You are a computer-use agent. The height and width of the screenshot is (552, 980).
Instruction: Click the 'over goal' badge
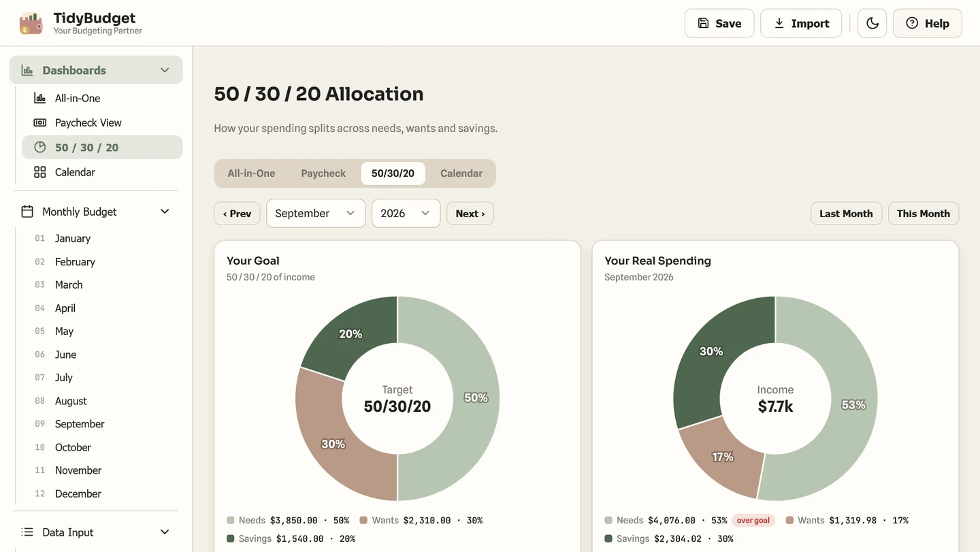[x=753, y=520]
